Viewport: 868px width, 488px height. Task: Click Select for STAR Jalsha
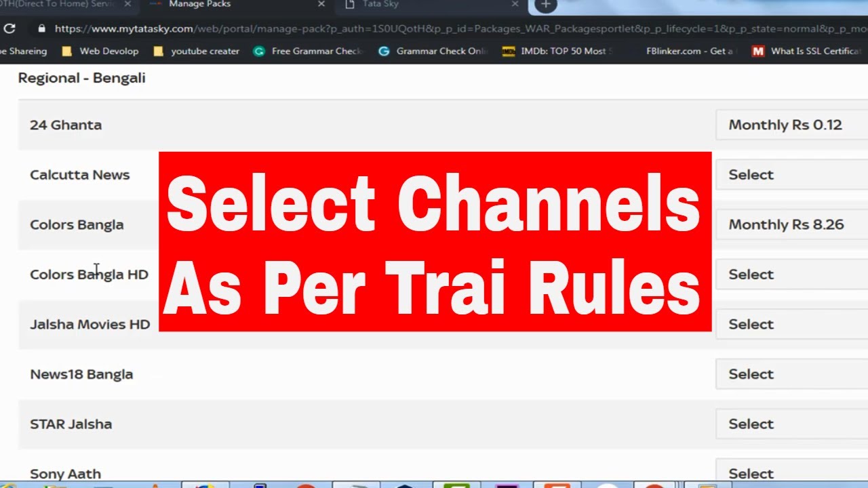(x=791, y=424)
